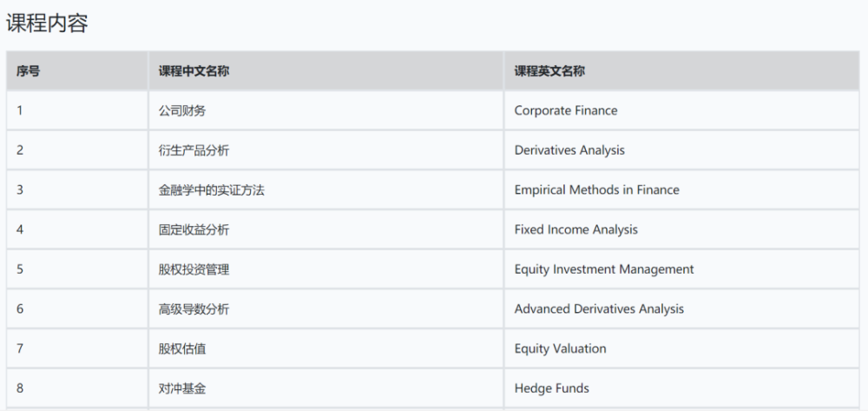
Task: Select the 课程中文名称 column header
Action: point(194,71)
